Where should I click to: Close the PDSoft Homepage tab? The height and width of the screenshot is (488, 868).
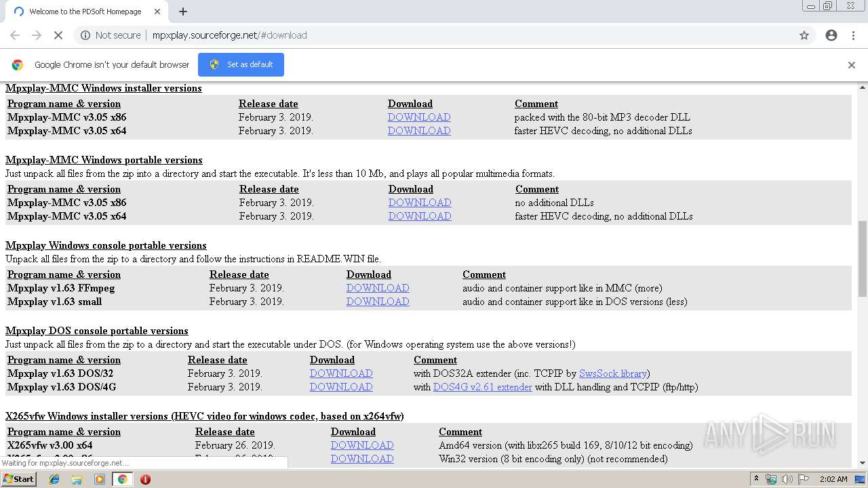tap(157, 12)
